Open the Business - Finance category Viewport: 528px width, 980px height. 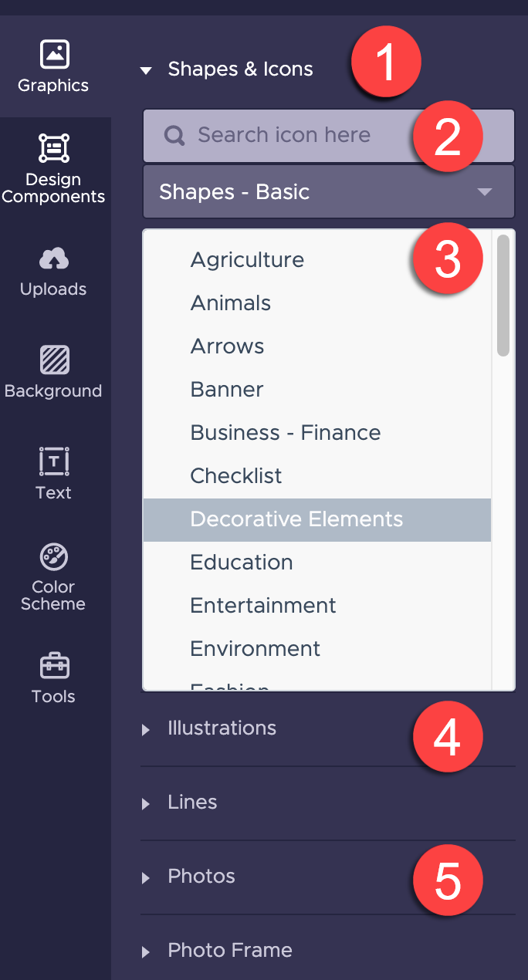click(285, 432)
